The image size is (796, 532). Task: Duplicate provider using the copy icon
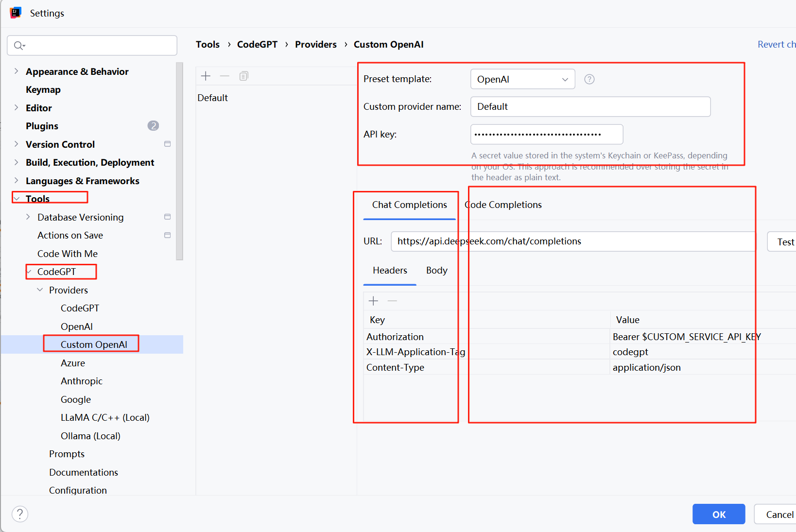244,76
